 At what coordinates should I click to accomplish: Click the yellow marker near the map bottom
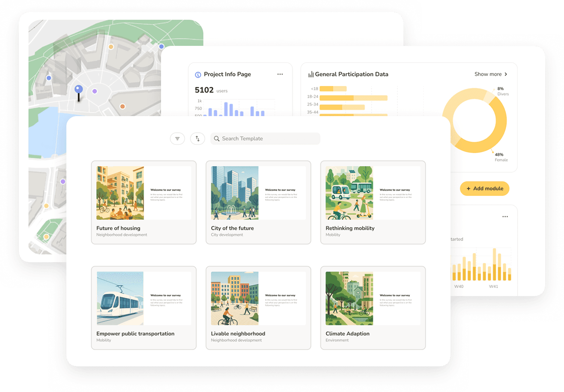click(x=46, y=236)
